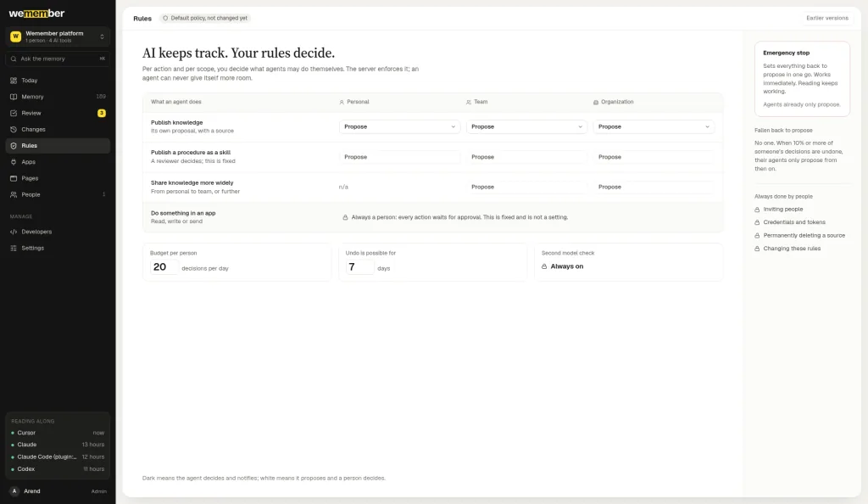Expand the Wemember platform workspace switcher
The height and width of the screenshot is (504, 868).
58,36
